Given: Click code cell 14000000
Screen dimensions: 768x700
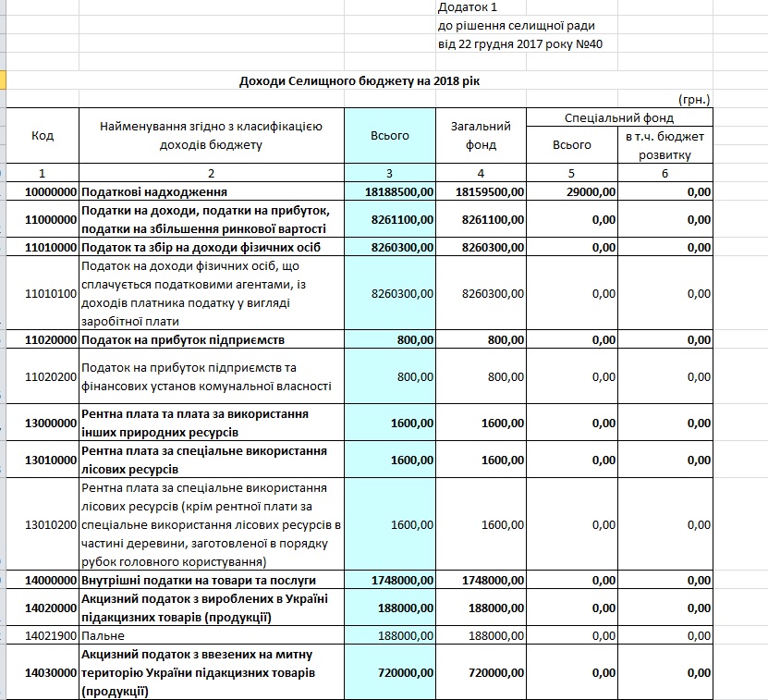Looking at the screenshot, I should (43, 580).
